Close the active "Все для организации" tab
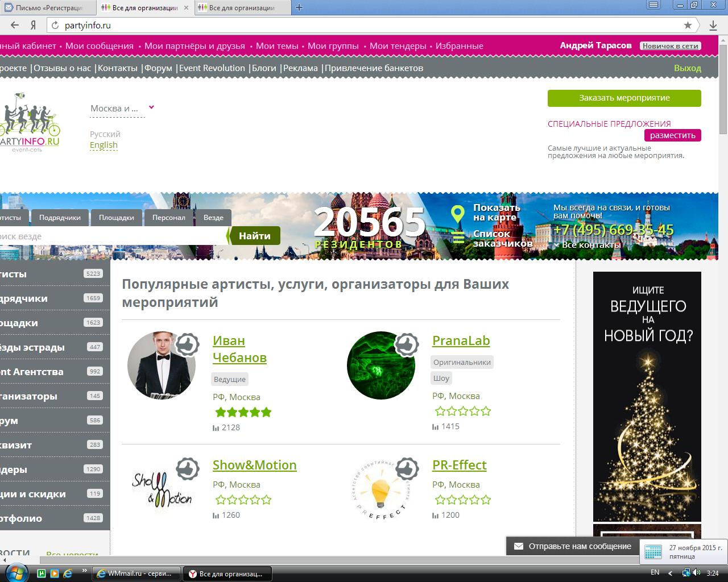Viewport: 728px width, 582px height. coord(186,8)
